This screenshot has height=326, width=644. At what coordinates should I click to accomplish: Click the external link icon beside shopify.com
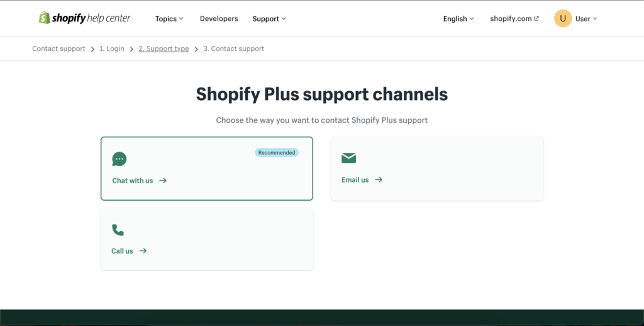(536, 18)
